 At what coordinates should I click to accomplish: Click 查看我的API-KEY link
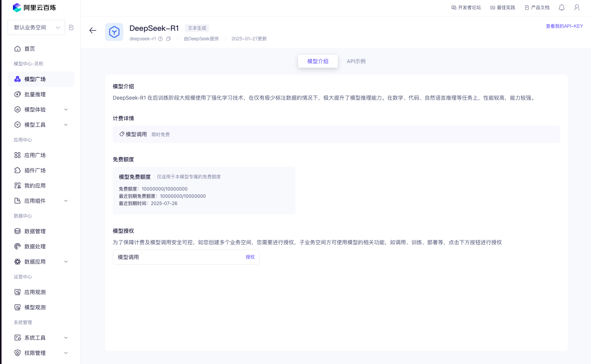tap(564, 26)
